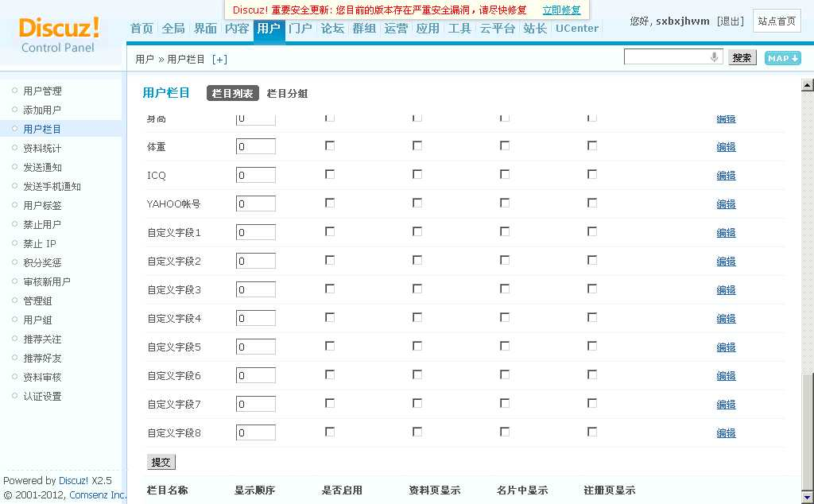Click 编辑 link for 自定义字段5
The height and width of the screenshot is (504, 814).
point(726,347)
